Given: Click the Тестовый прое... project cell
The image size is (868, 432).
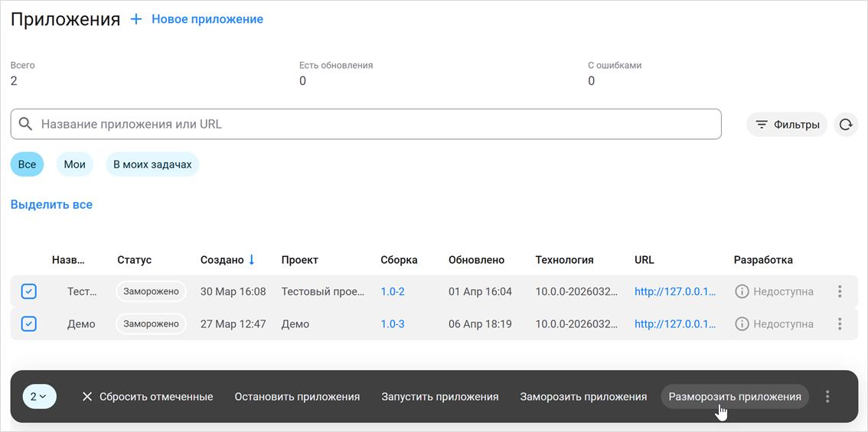Looking at the screenshot, I should pos(324,291).
